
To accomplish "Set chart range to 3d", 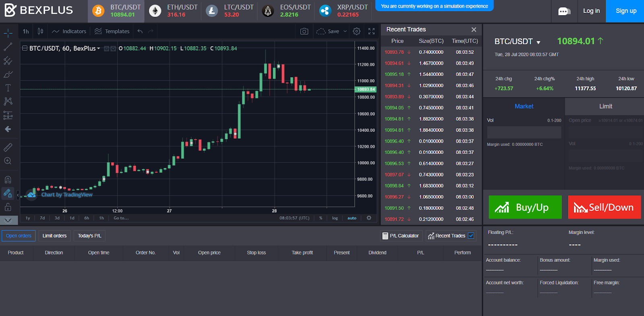I will click(x=57, y=218).
